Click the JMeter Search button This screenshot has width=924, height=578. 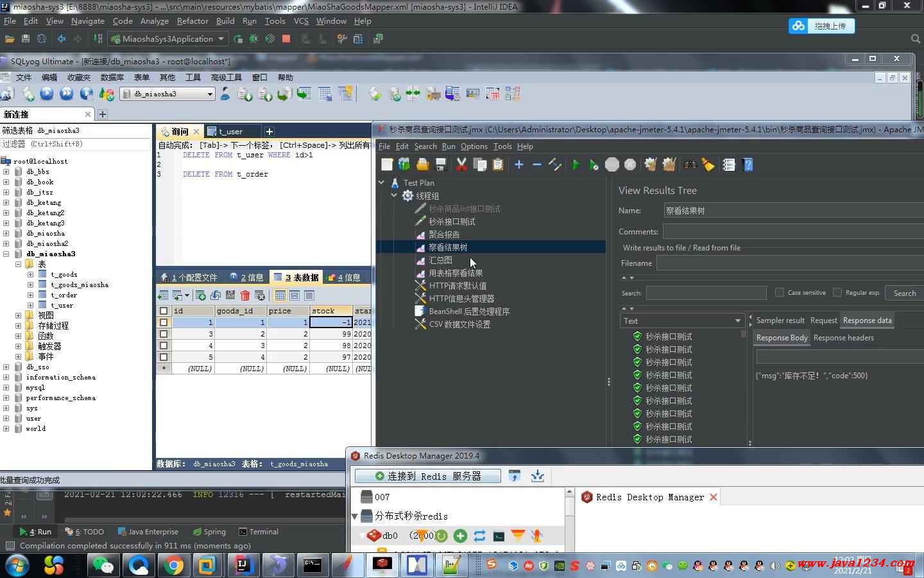(904, 293)
